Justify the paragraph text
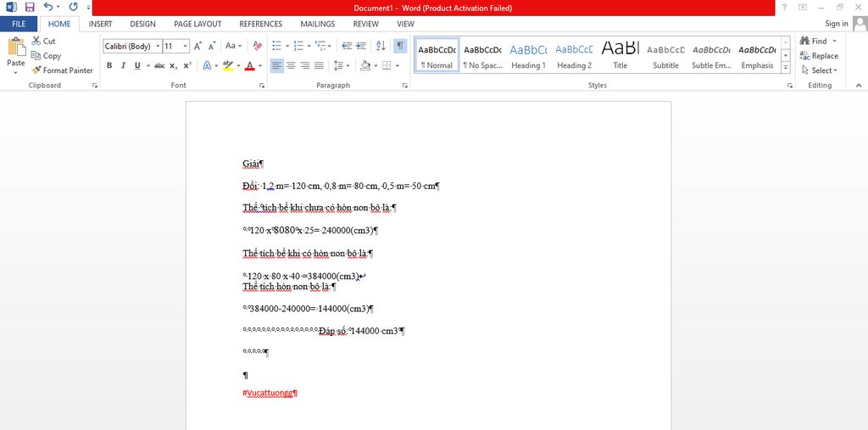 point(319,65)
